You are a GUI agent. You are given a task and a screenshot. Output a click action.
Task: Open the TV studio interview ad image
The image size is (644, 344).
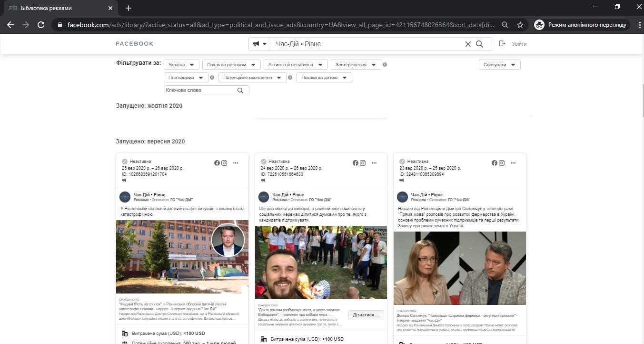coord(460,268)
